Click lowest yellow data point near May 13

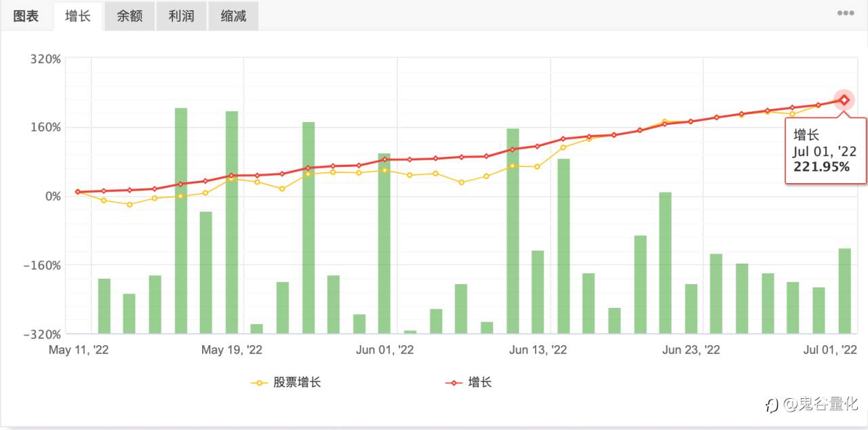[130, 204]
